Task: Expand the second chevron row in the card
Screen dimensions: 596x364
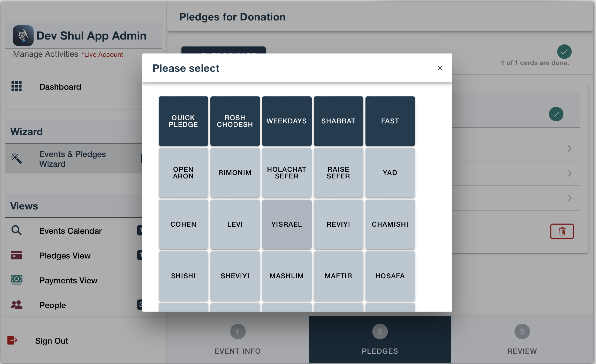Action: pos(569,173)
